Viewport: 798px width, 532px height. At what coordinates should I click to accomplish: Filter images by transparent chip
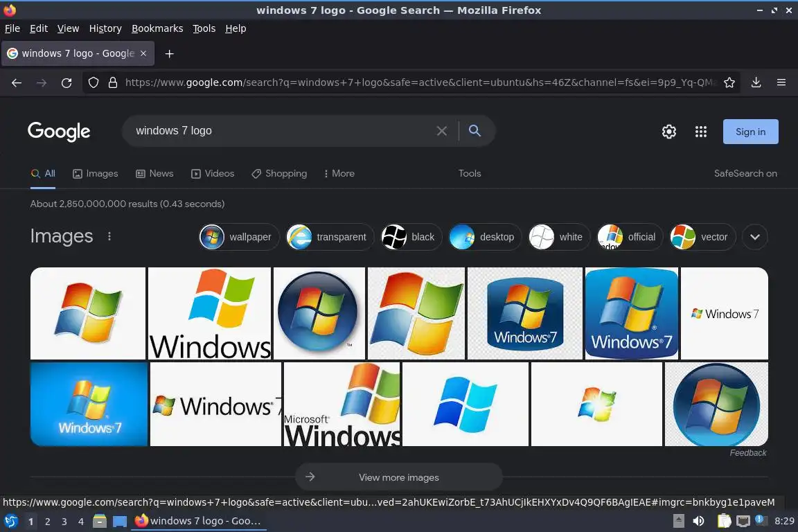[330, 237]
